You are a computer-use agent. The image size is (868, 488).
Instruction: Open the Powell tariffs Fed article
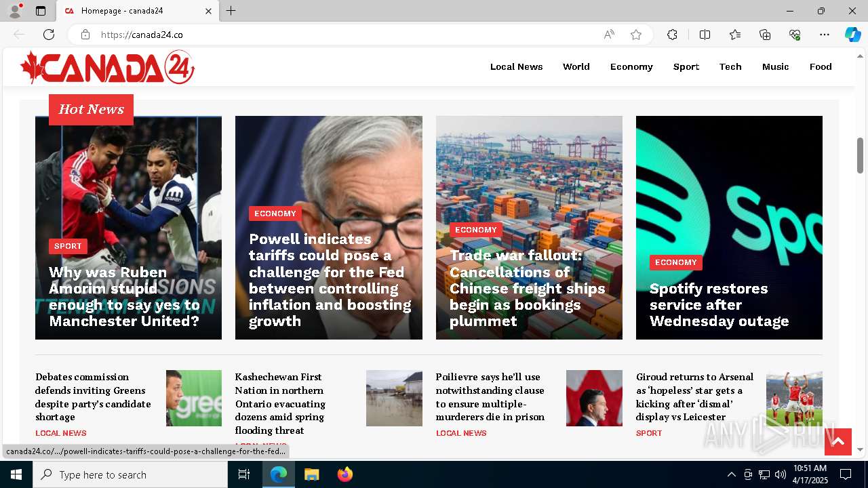tap(330, 280)
